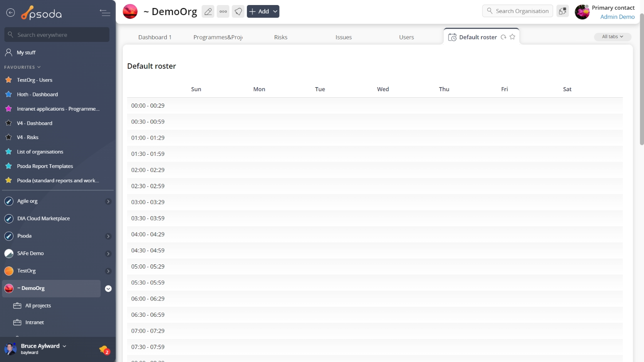Collapse the sidebar menu icon
Screen dimensions: 644x362
[105, 13]
